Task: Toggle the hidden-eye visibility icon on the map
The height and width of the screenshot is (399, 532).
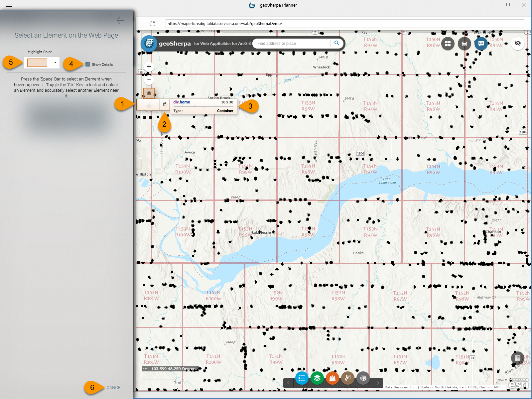Action: click(x=517, y=44)
